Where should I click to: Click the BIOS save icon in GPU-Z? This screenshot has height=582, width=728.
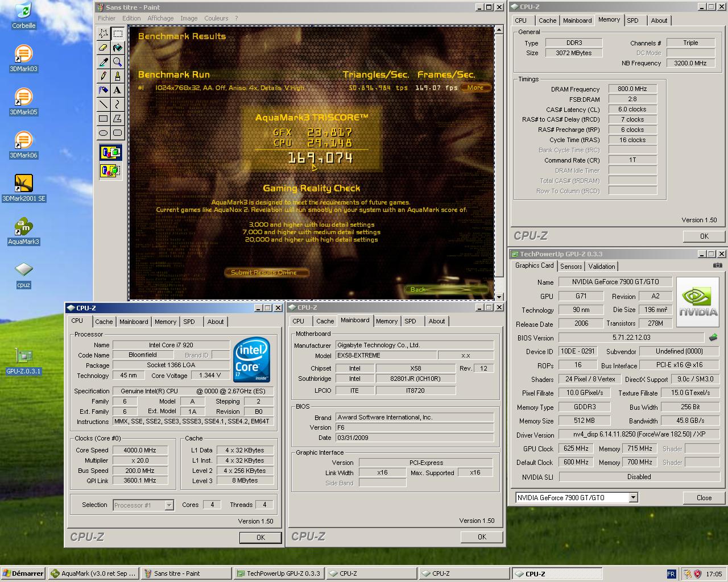[713, 338]
